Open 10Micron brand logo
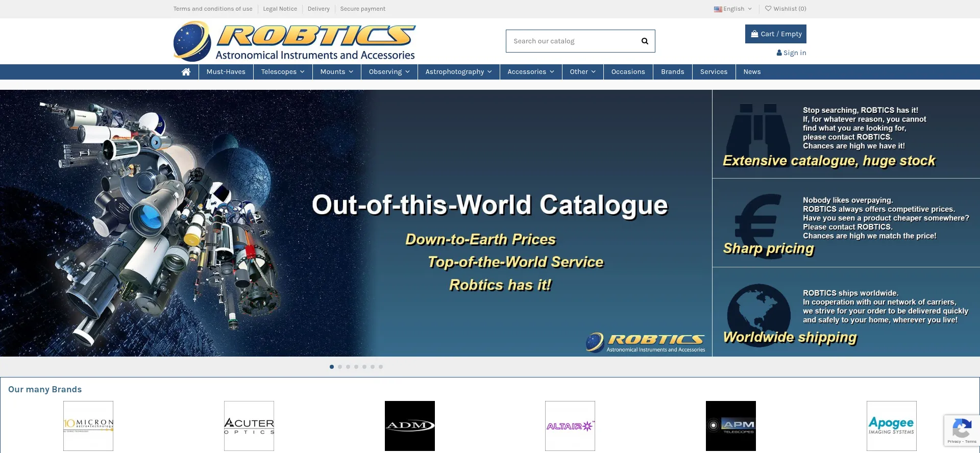980x453 pixels. click(88, 426)
